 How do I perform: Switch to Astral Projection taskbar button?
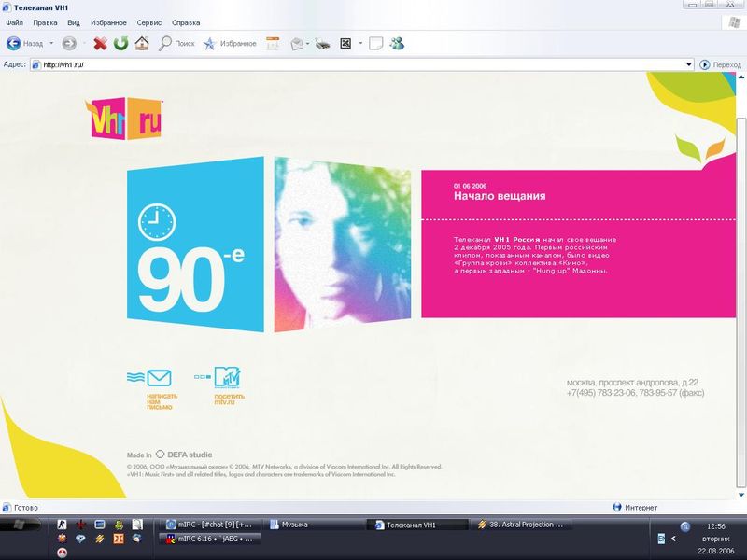tap(520, 525)
